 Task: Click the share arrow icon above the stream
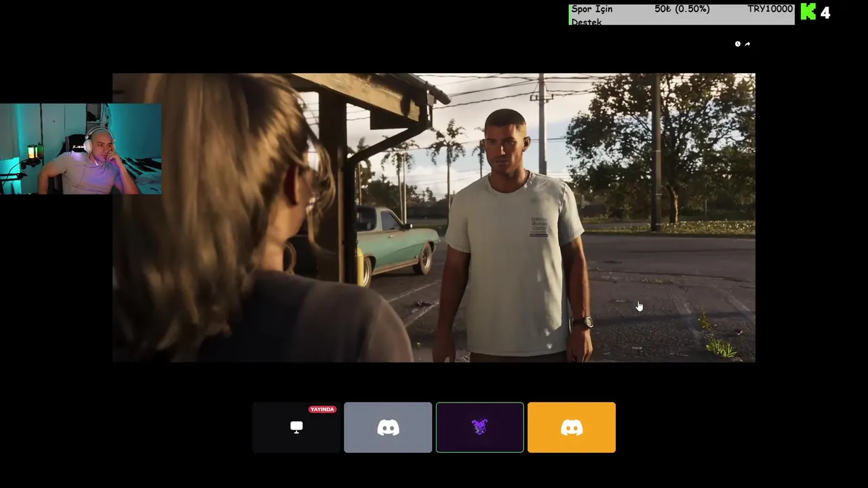tap(747, 44)
